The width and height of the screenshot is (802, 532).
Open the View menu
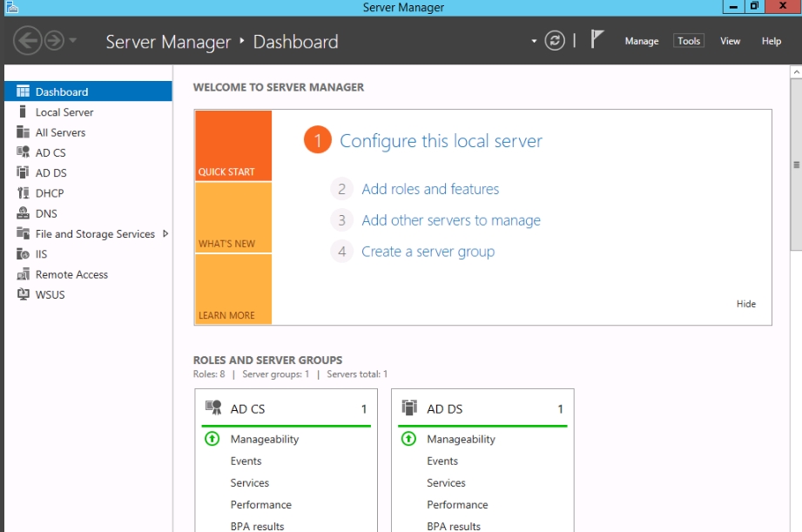pyautogui.click(x=730, y=41)
